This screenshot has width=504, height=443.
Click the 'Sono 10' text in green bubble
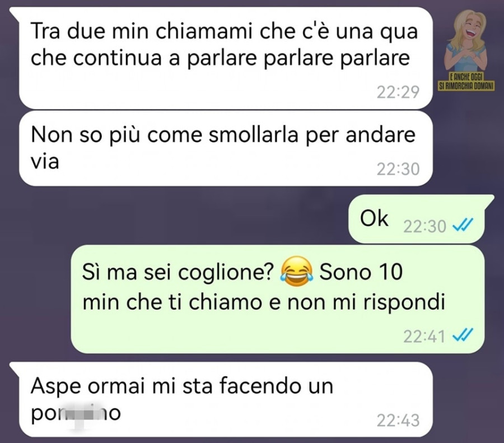pyautogui.click(x=361, y=272)
